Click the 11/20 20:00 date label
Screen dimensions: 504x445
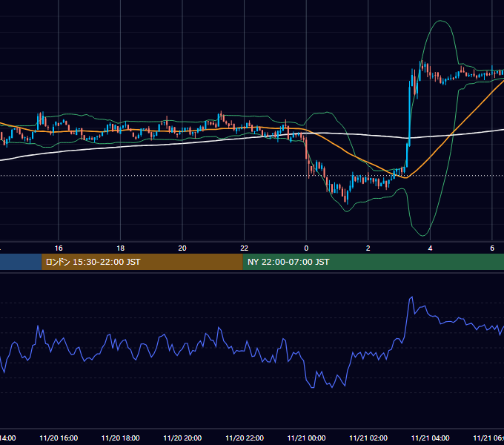coord(182,438)
